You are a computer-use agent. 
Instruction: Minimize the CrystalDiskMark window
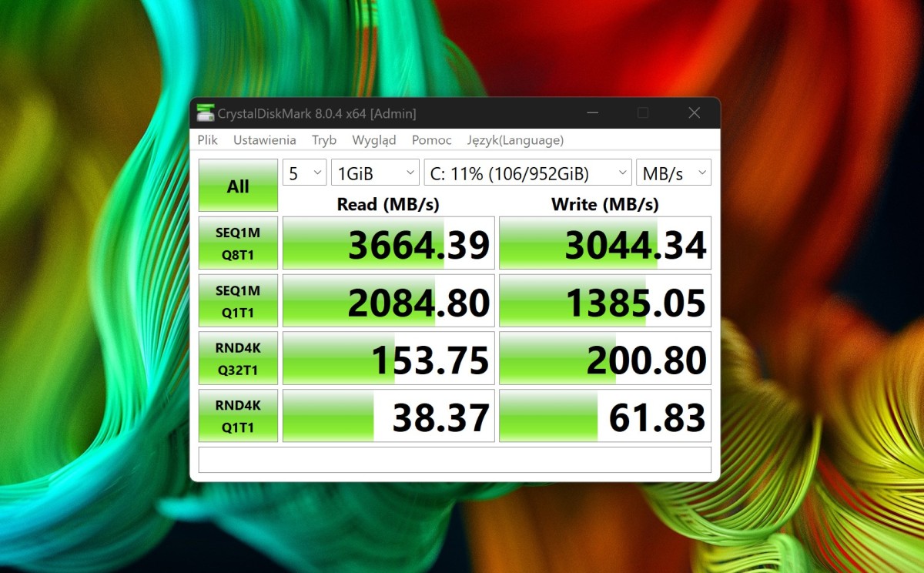click(x=592, y=113)
